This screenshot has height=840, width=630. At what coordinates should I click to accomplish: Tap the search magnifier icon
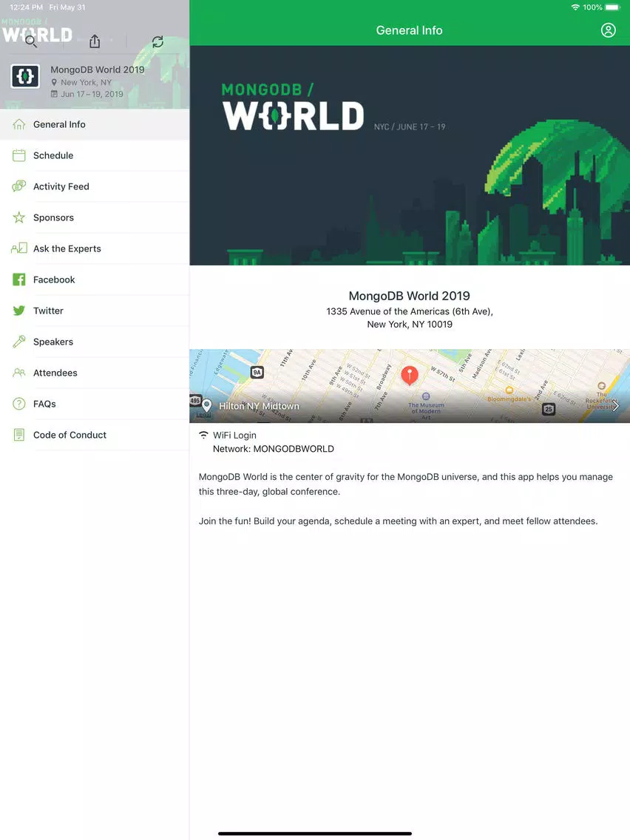pyautogui.click(x=31, y=41)
